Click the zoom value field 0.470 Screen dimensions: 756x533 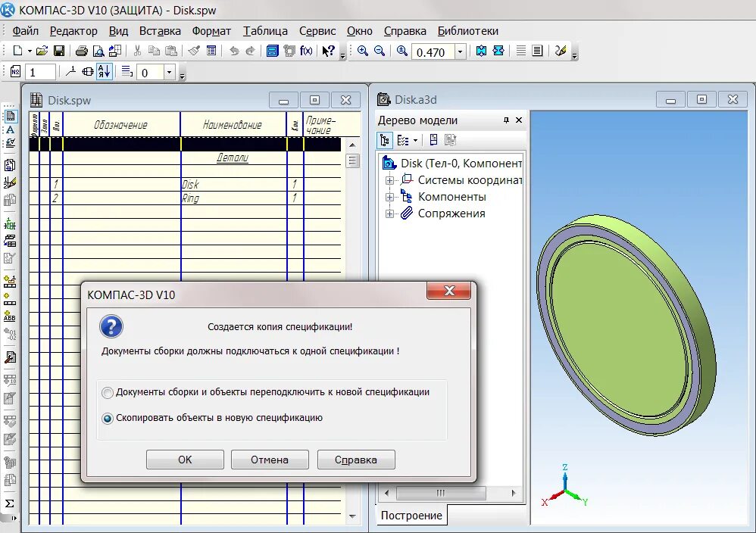[433, 51]
